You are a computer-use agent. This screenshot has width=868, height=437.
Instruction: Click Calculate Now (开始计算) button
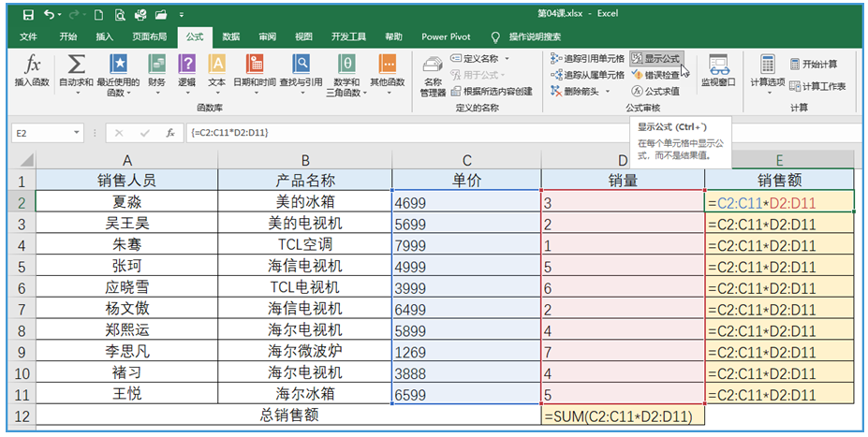(x=814, y=64)
